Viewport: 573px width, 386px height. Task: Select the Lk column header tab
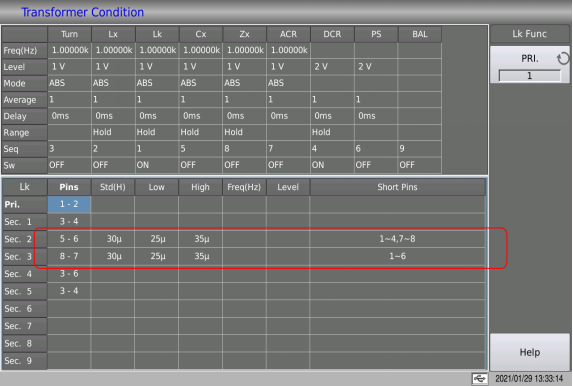point(157,34)
